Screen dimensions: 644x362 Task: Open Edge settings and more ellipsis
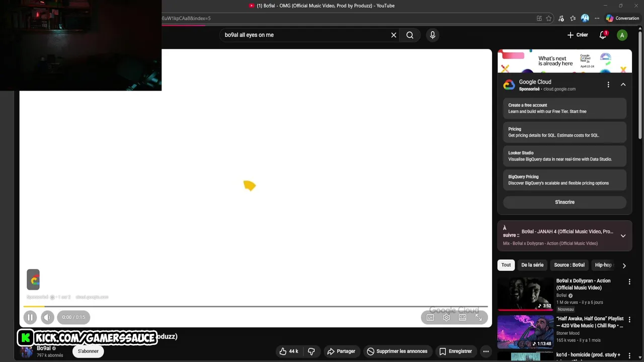(x=597, y=18)
